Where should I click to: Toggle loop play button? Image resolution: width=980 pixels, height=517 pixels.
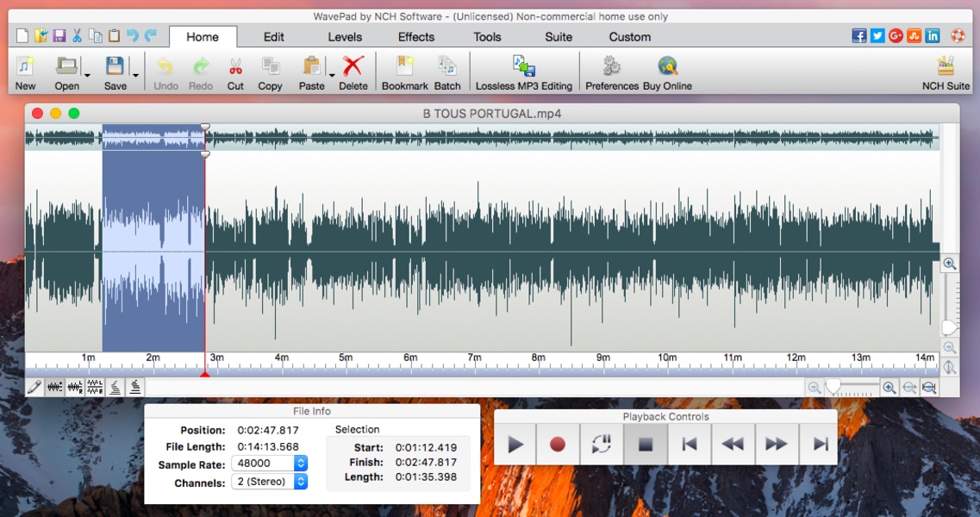click(602, 445)
